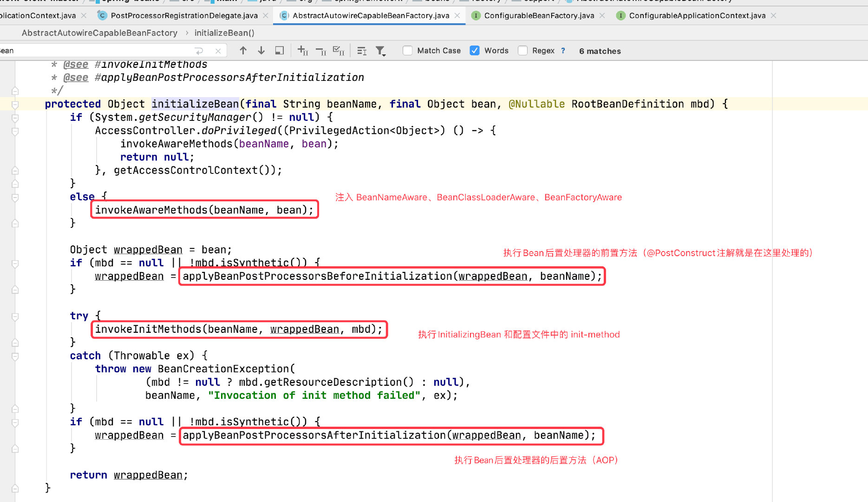The width and height of the screenshot is (868, 502).
Task: Click invokeAwareMethods call in else block
Action: point(204,210)
